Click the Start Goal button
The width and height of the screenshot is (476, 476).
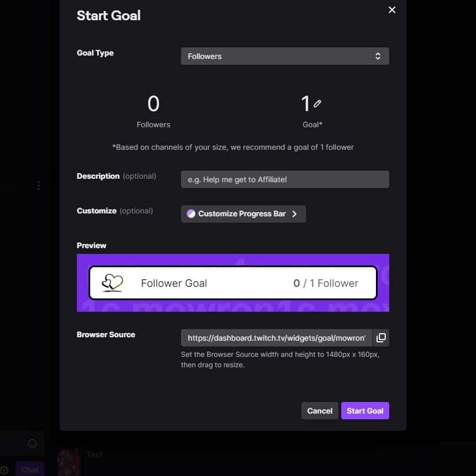point(365,411)
